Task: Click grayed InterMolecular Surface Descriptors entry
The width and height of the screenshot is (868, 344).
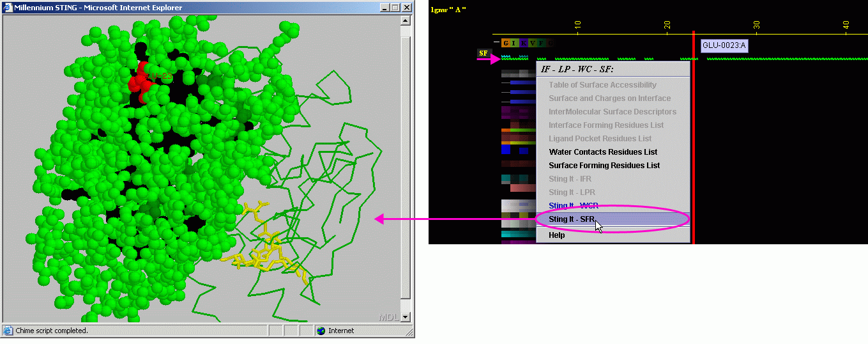Action: [x=612, y=112]
